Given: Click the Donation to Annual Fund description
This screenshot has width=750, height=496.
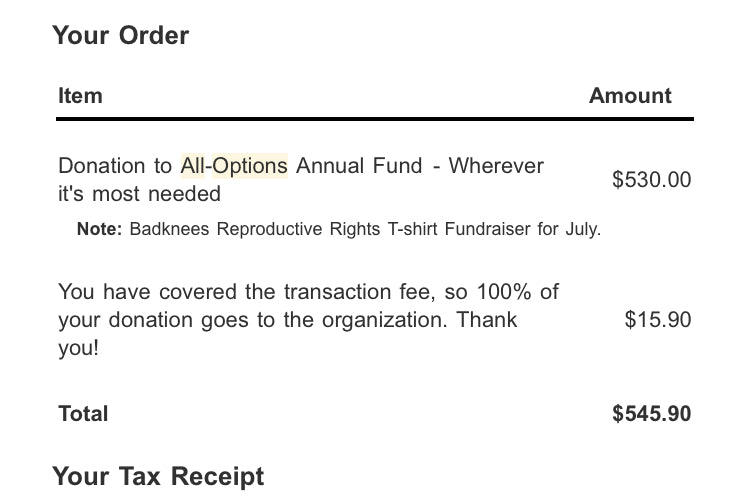Looking at the screenshot, I should 301,180.
